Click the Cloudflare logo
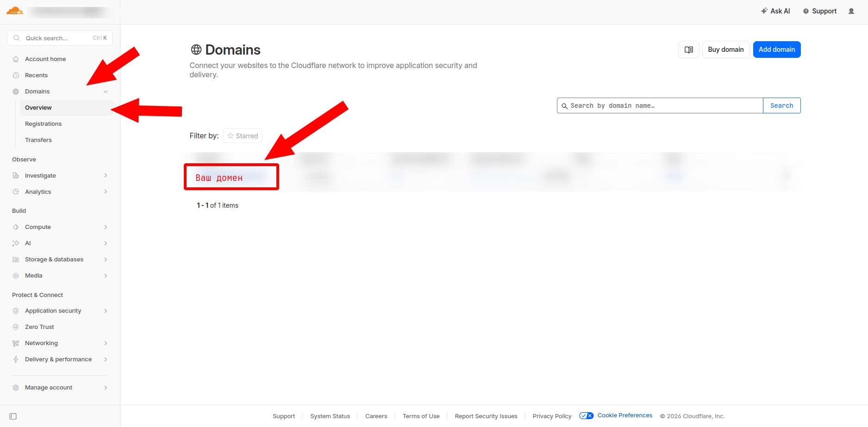 [15, 11]
